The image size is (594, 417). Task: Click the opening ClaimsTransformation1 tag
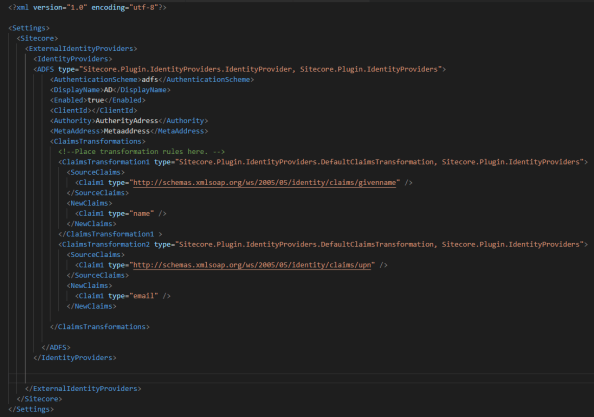[323, 162]
